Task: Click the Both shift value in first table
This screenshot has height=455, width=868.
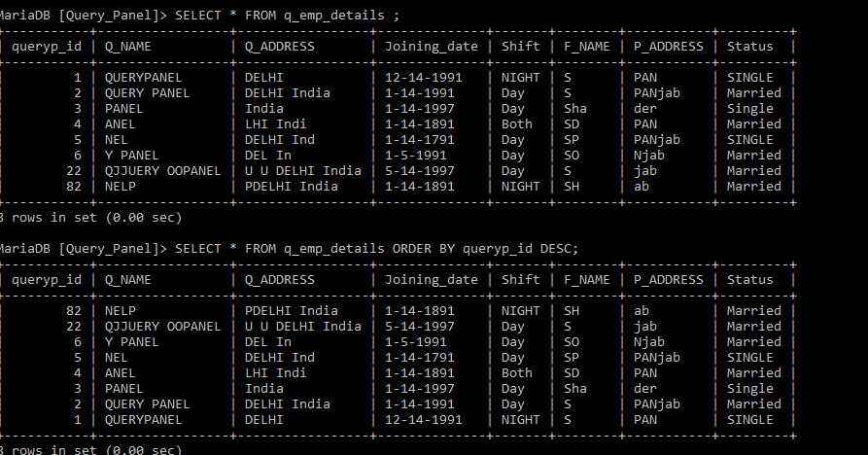Action: point(516,123)
